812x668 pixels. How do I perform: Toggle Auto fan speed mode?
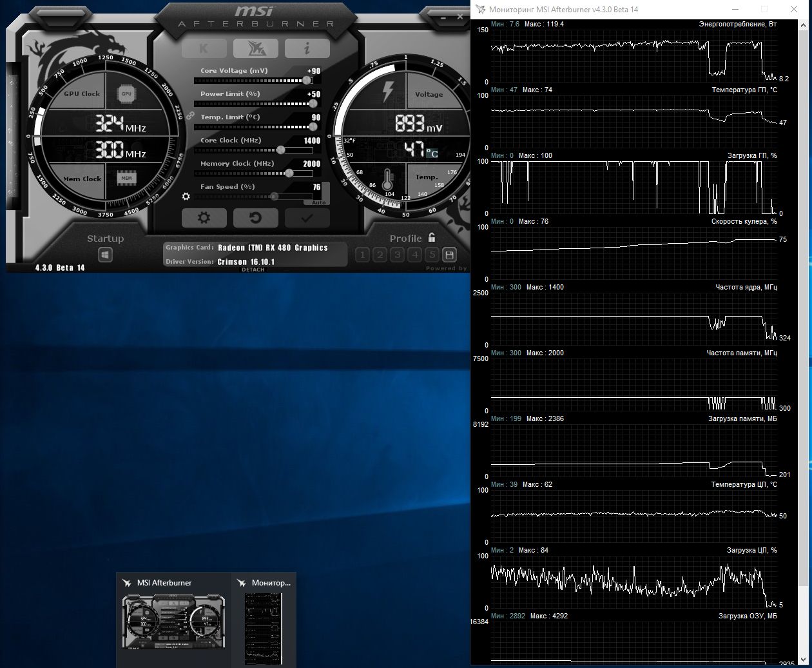coord(318,202)
